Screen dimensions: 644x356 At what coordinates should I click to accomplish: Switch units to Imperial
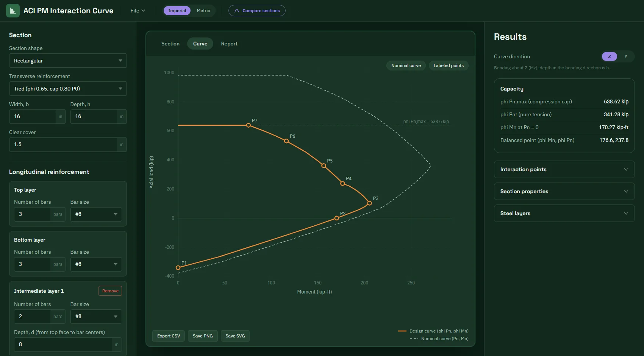point(177,11)
